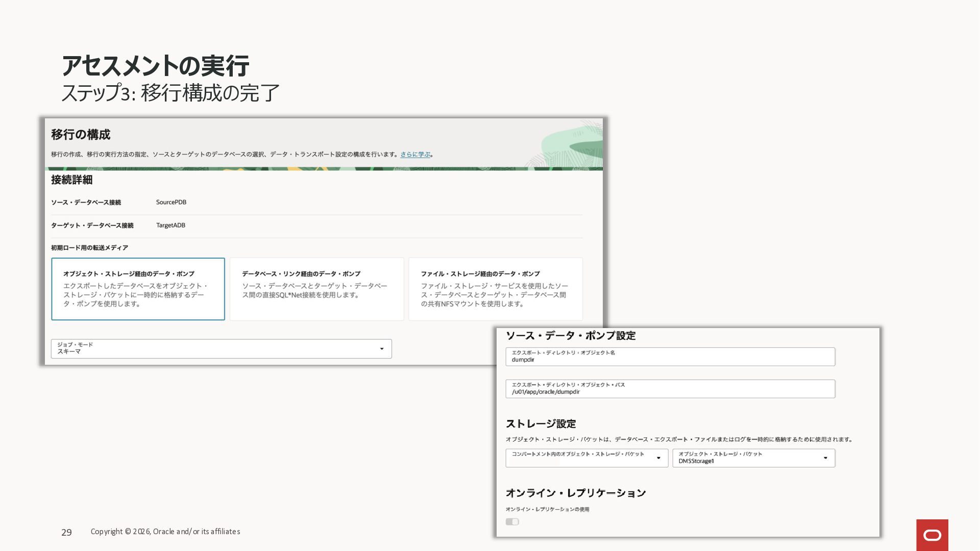Viewport: 980px width, 551px height.
Task: Click slide page number 29
Action: 66,532
